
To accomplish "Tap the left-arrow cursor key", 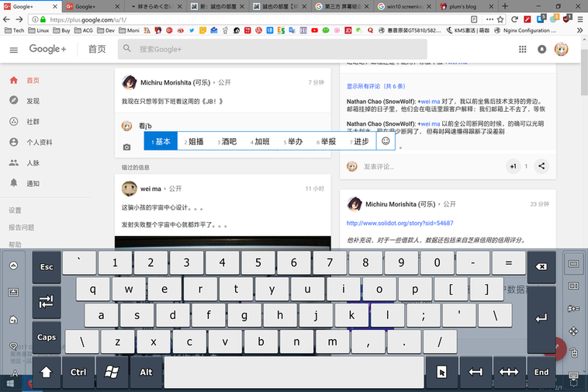I will tap(476, 372).
